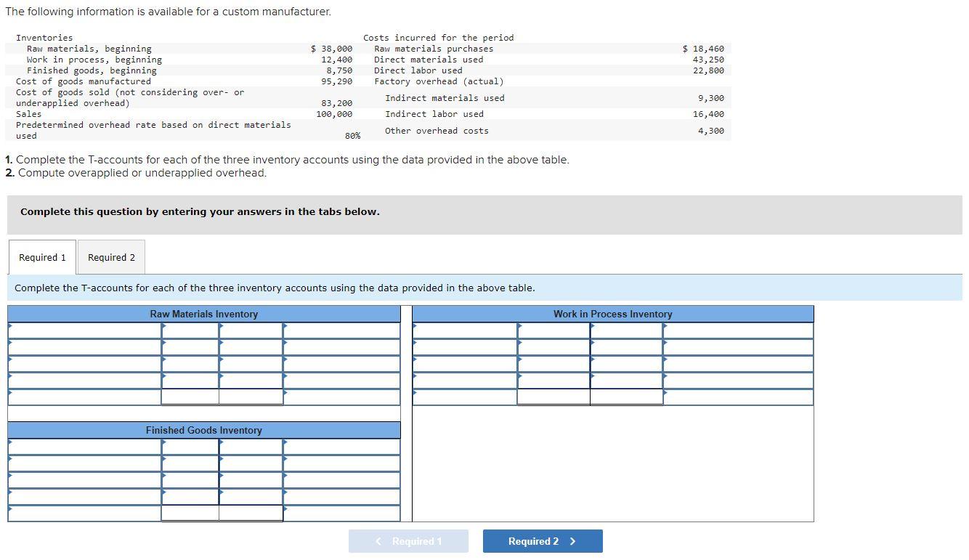Go to next step with blue Required 2 button
The image size is (969, 560).
[x=543, y=541]
